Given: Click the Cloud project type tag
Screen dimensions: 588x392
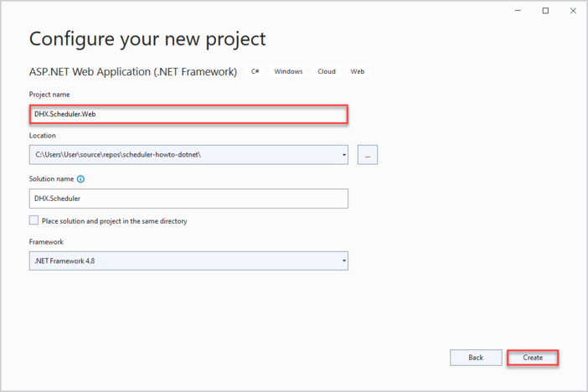Looking at the screenshot, I should click(327, 72).
